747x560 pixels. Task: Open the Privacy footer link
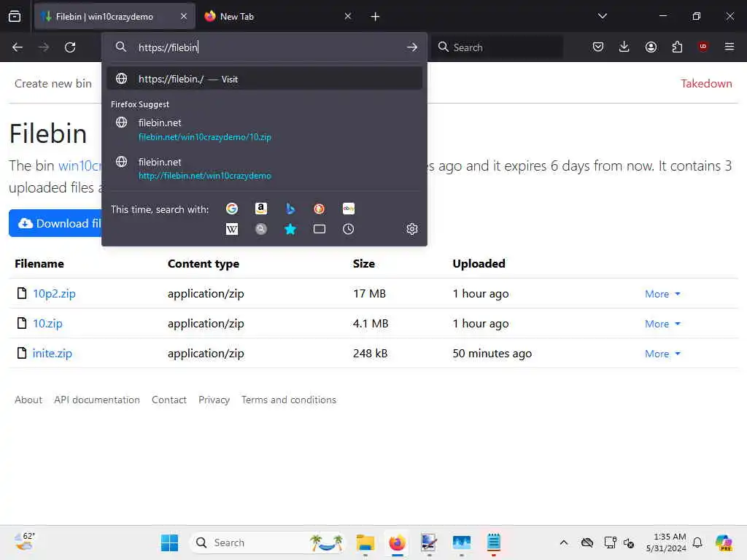pos(214,400)
